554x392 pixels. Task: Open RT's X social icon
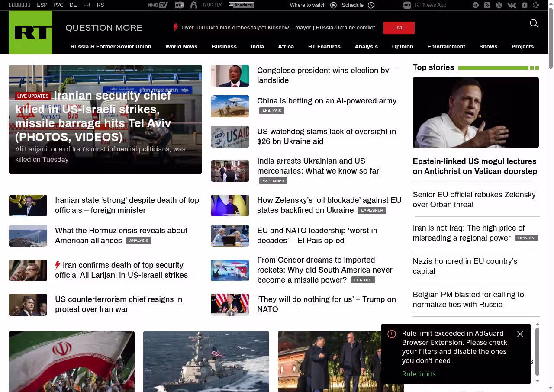coord(499,5)
